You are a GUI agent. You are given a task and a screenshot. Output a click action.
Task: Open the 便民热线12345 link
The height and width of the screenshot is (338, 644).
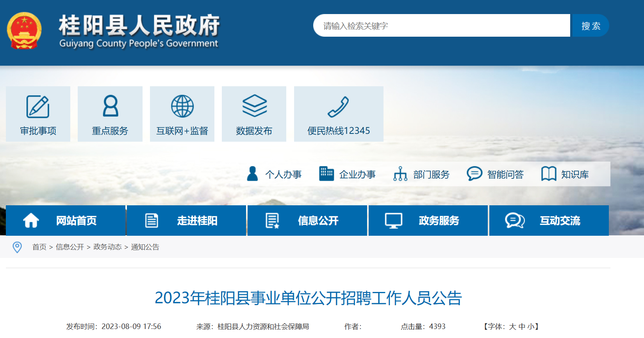click(x=339, y=114)
